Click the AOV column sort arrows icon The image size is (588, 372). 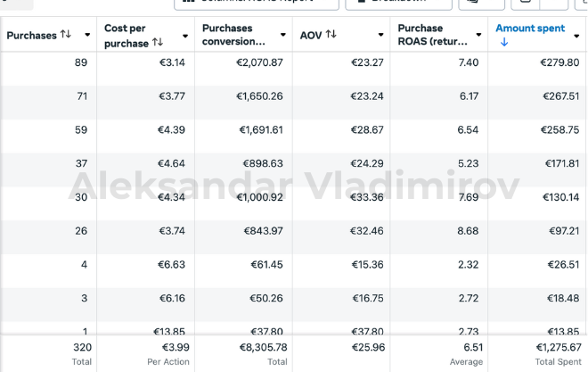click(331, 35)
